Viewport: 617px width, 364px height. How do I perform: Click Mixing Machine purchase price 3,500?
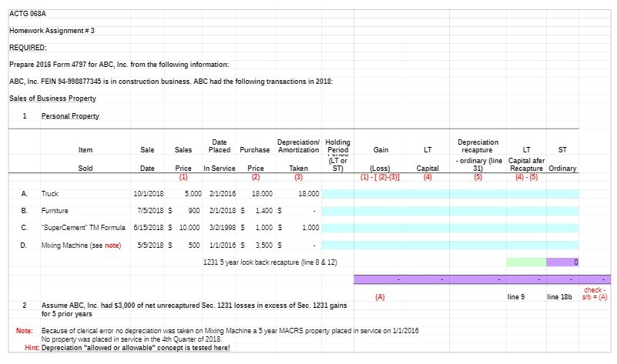[x=263, y=245]
